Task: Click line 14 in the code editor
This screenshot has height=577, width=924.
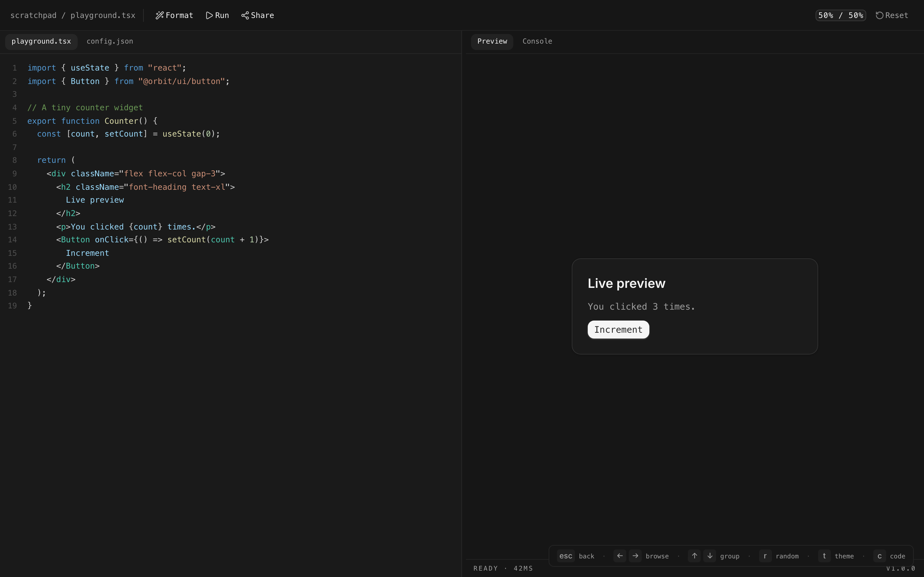Action: [x=162, y=240]
